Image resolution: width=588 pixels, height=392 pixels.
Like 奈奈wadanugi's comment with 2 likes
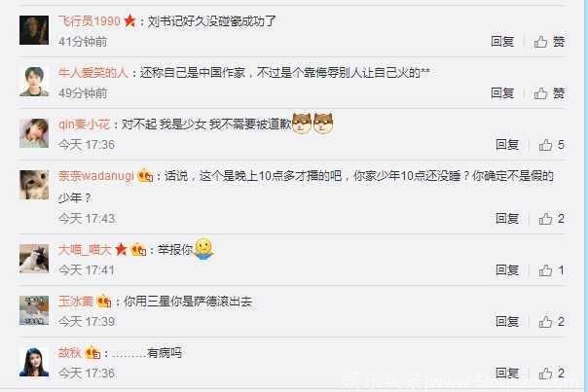[552, 219]
